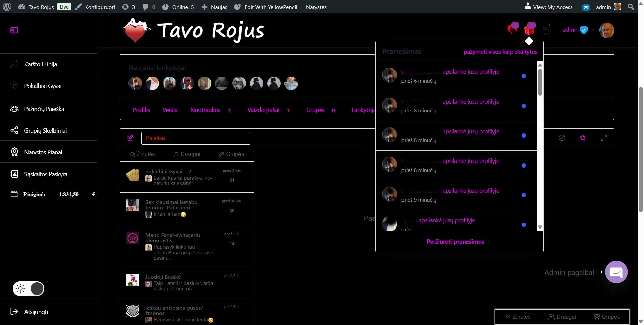
Task: Toggle the light/dark mode switch
Action: 29,288
